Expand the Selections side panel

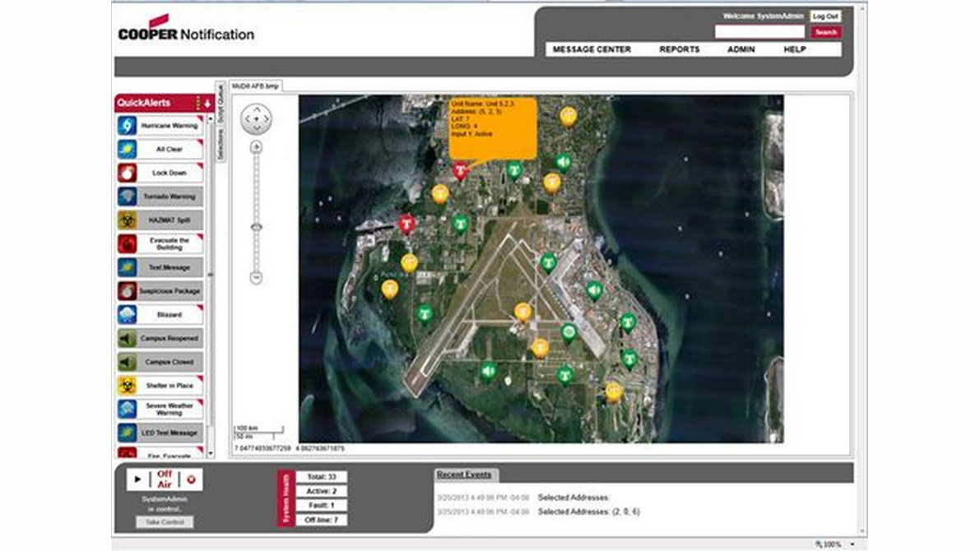pos(220,144)
